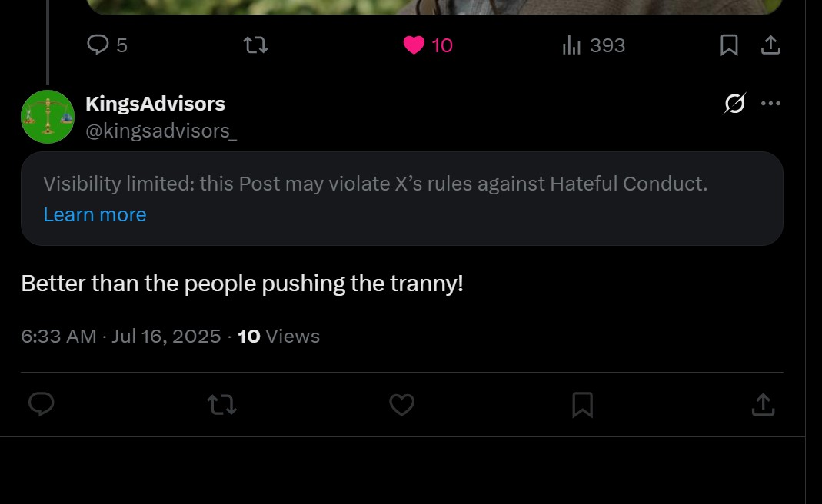
Task: Expand repost options under KingsAdvisors post
Action: (x=221, y=404)
